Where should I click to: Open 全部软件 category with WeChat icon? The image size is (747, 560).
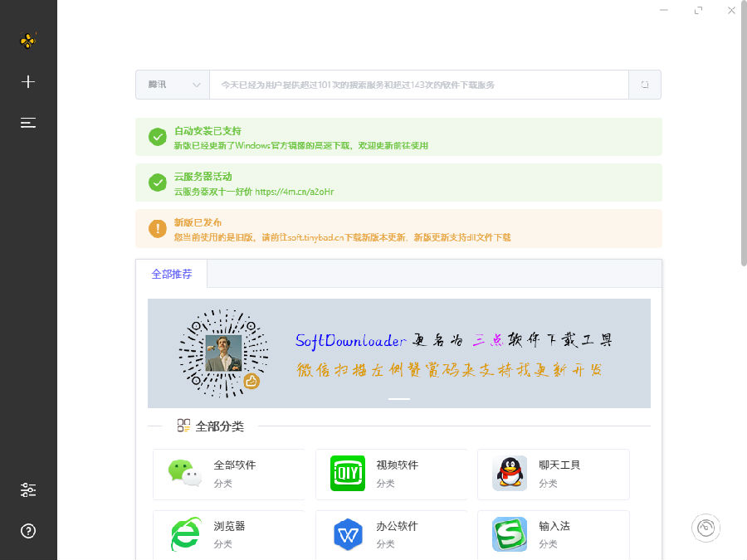coord(228,474)
